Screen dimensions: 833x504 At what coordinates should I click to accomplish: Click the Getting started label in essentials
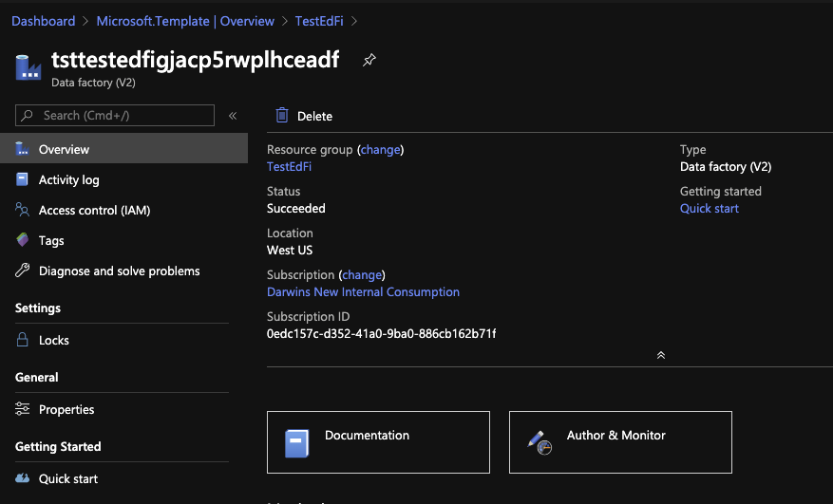pos(721,191)
